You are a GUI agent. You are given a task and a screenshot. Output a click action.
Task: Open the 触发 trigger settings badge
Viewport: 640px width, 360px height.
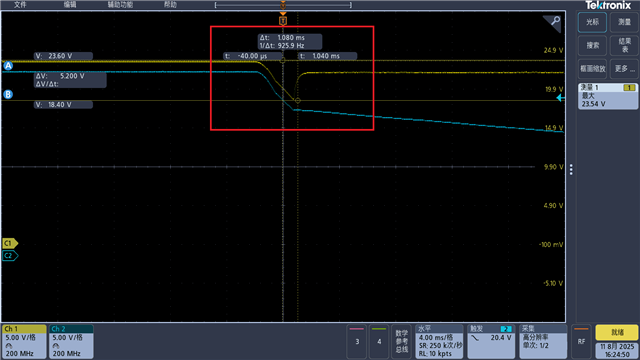[x=491, y=342]
